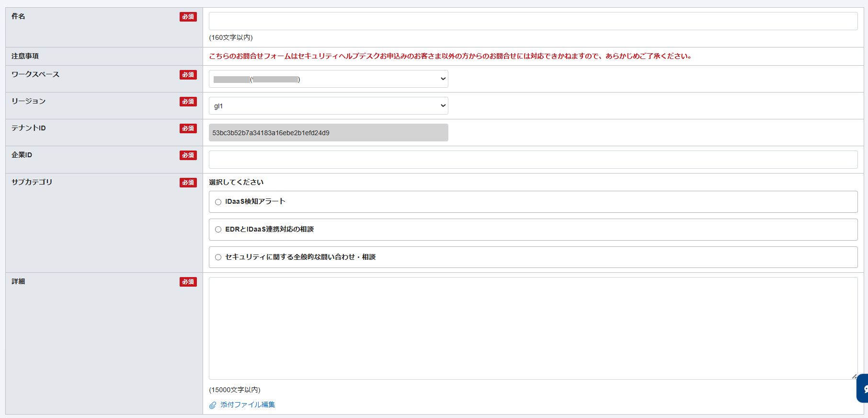Click the 必須 badge next to 件名
This screenshot has height=418, width=868.
(x=188, y=17)
